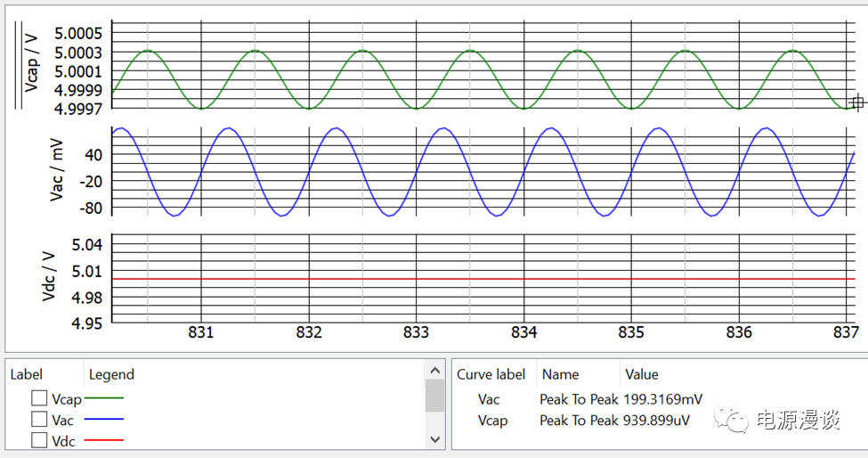The height and width of the screenshot is (458, 868).
Task: Click the blue Vac legend line
Action: pos(103,420)
